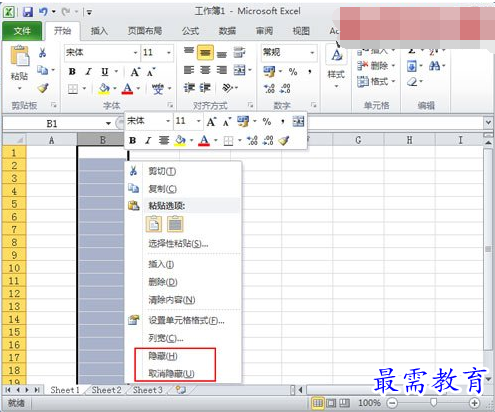Viewport: 495px width, 412px height.
Task: Toggle middle vertical alignment in ribbon
Action: point(205,53)
